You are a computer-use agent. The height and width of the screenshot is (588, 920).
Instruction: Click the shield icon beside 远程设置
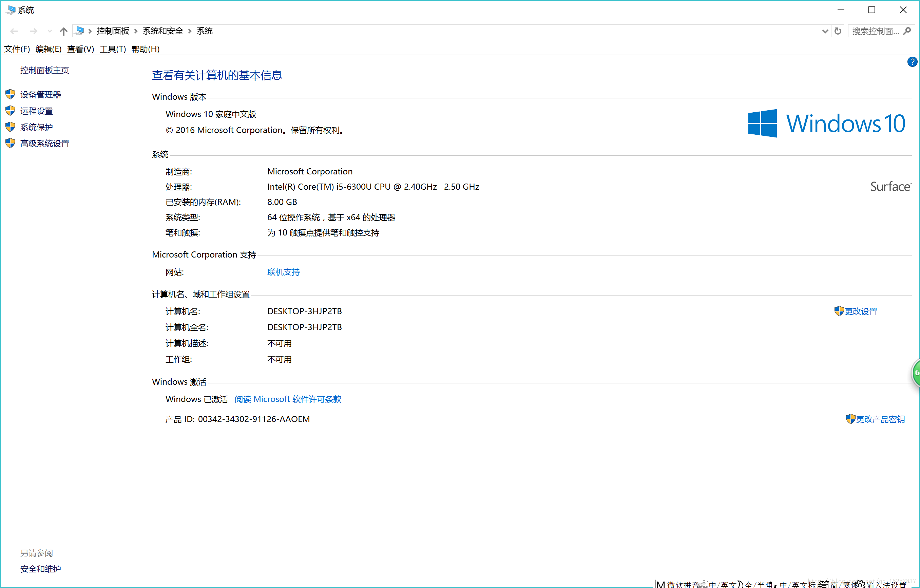tap(10, 111)
